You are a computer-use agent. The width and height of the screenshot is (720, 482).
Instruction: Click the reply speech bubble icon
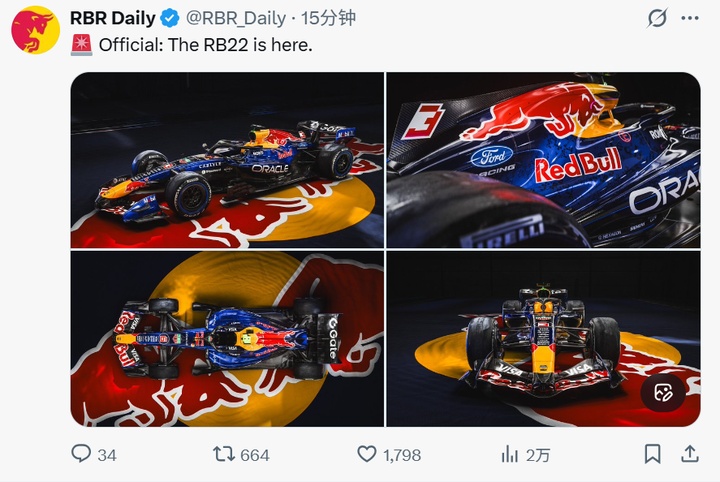pos(82,454)
